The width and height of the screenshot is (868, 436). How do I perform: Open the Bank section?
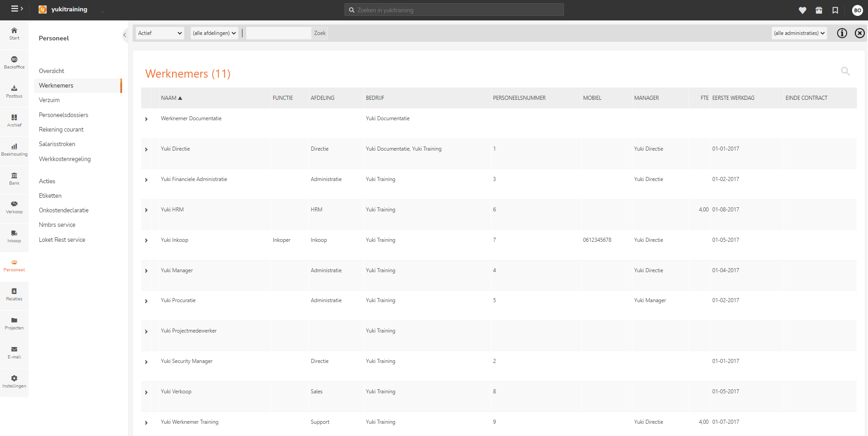click(x=14, y=179)
